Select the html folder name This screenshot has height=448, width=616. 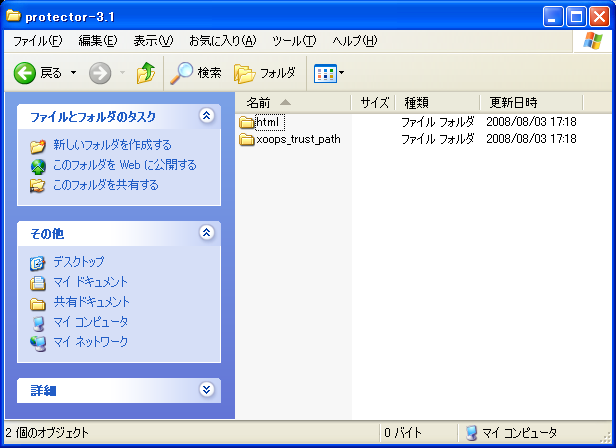pos(269,122)
